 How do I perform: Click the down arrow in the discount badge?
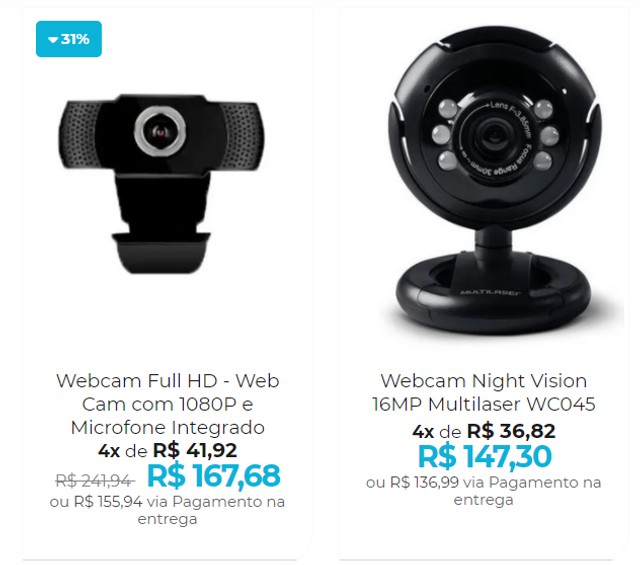pos(53,40)
